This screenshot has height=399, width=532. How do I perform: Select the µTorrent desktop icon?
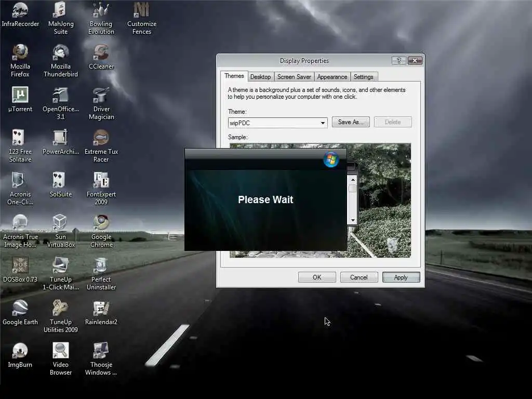[x=20, y=100]
